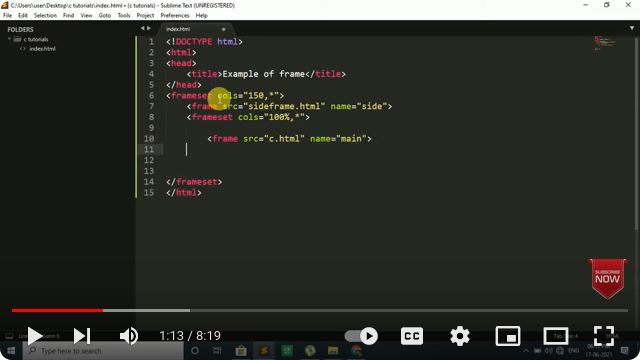Open the Goto menu
This screenshot has width=640, height=360.
point(104,16)
